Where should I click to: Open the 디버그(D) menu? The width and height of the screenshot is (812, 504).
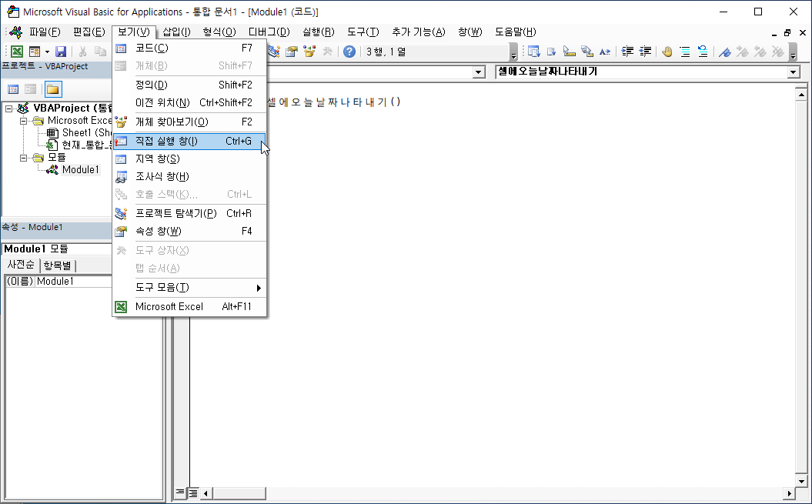pyautogui.click(x=269, y=32)
